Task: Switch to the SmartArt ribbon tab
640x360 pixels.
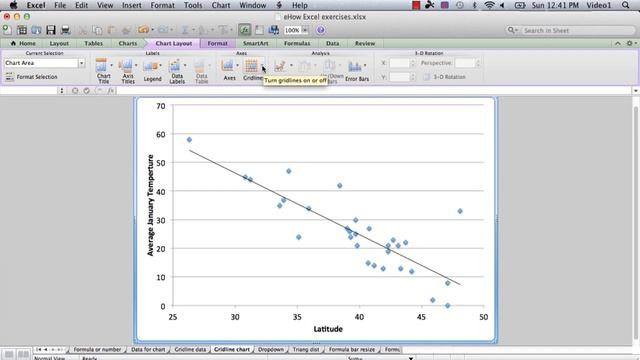Action: (256, 43)
